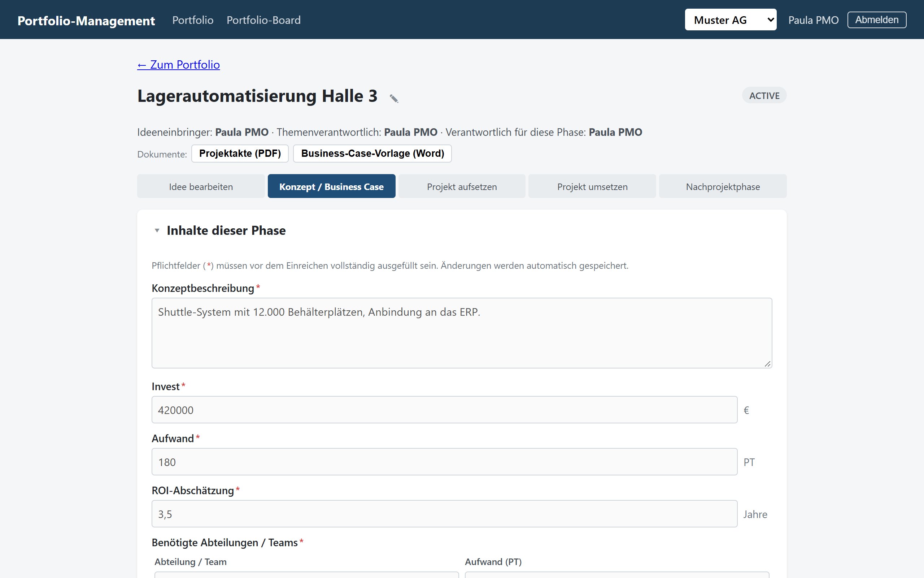Image resolution: width=924 pixels, height=578 pixels.
Task: Select the Konzept / Business Case tab
Action: click(x=331, y=186)
